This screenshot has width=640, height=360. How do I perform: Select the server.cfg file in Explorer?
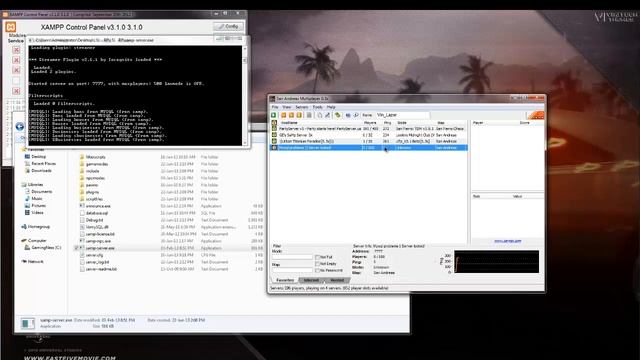click(91, 255)
